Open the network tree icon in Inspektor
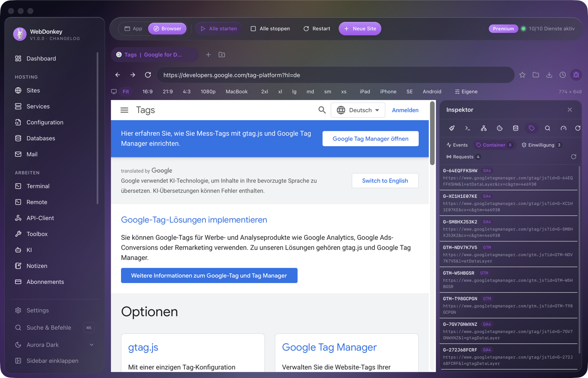 click(x=484, y=128)
